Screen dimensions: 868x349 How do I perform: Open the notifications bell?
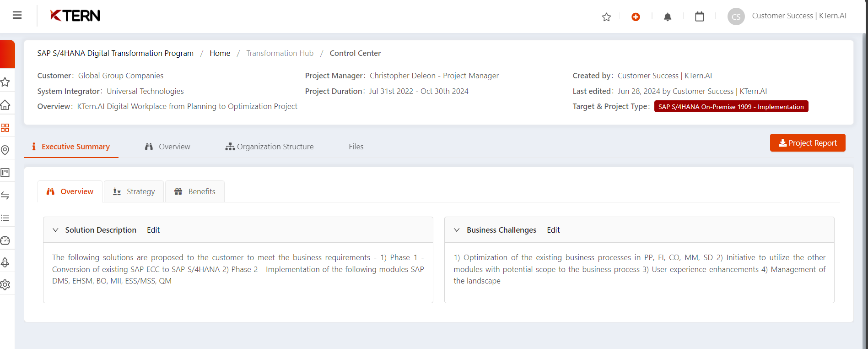668,17
